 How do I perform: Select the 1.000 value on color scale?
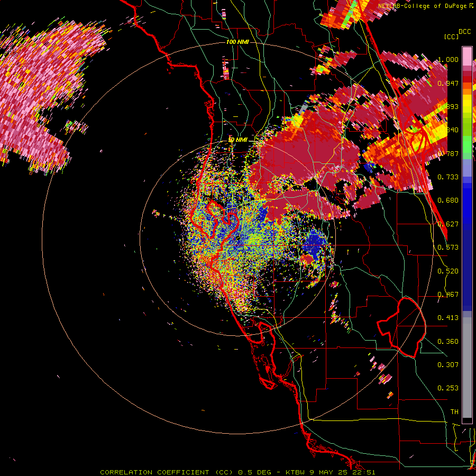click(448, 59)
